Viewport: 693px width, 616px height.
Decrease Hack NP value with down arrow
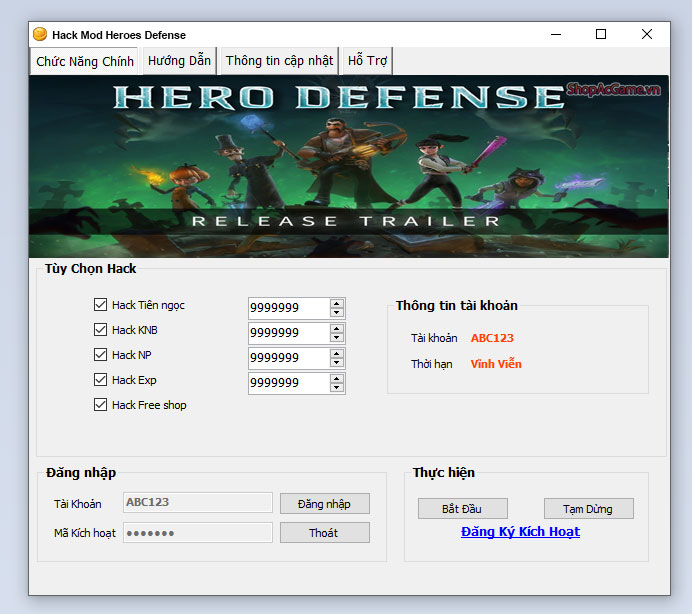(x=337, y=362)
